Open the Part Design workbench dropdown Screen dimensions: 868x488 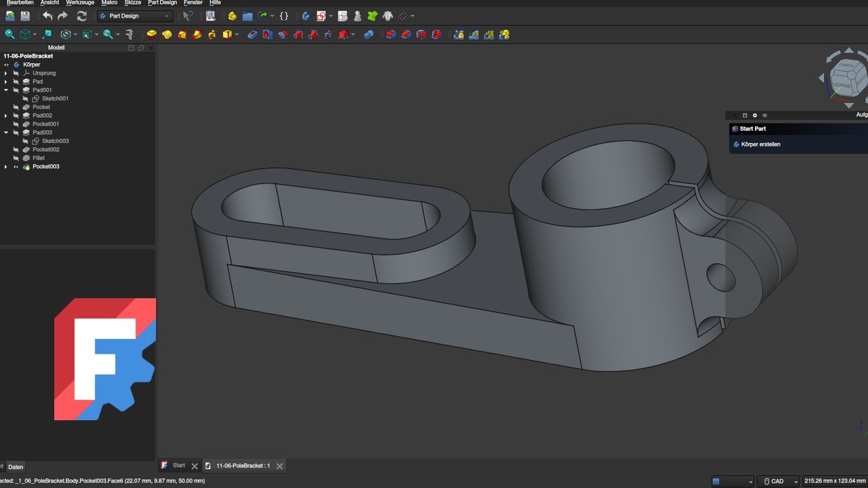pyautogui.click(x=134, y=16)
